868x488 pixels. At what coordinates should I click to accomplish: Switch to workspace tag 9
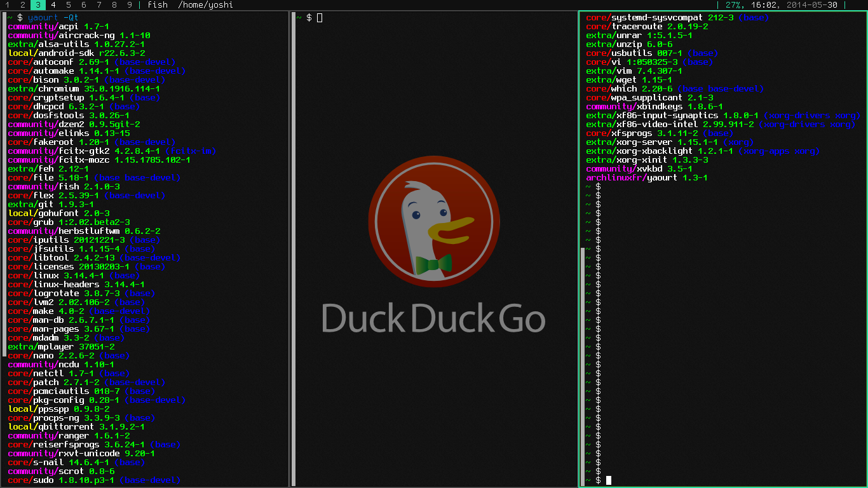(130, 5)
